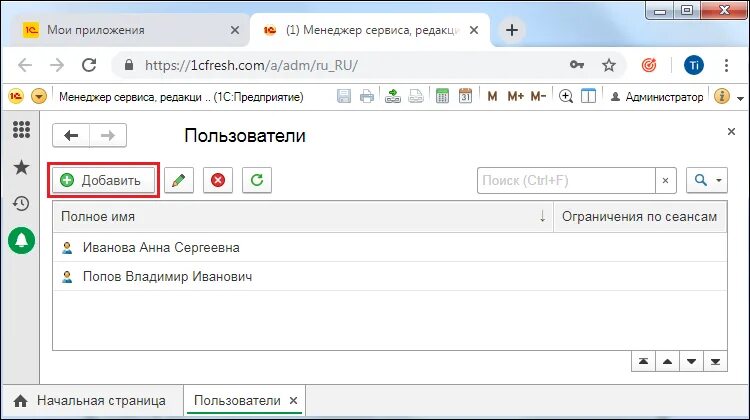Move down one record with down arrow
Image resolution: width=750 pixels, height=420 pixels.
click(x=691, y=362)
